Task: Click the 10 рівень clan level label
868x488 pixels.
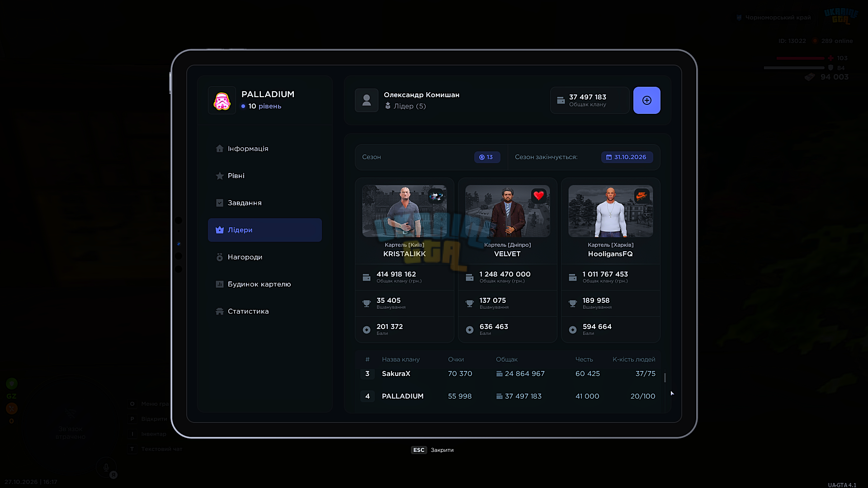Action: pos(261,106)
